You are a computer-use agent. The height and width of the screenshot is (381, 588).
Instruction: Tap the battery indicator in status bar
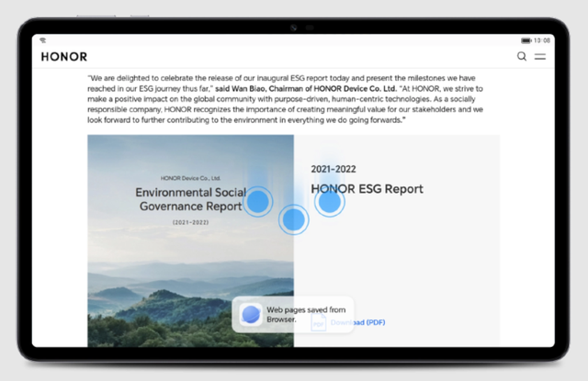click(526, 40)
